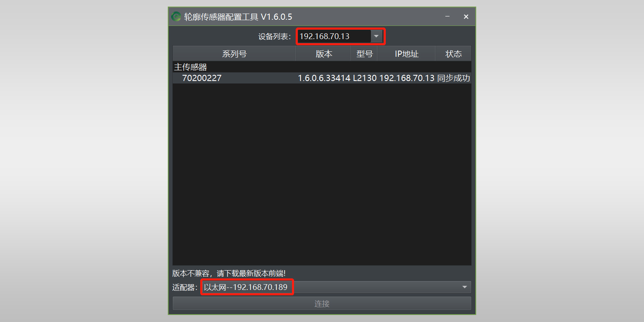Click the 状态 column header
The height and width of the screenshot is (322, 644).
tap(453, 54)
